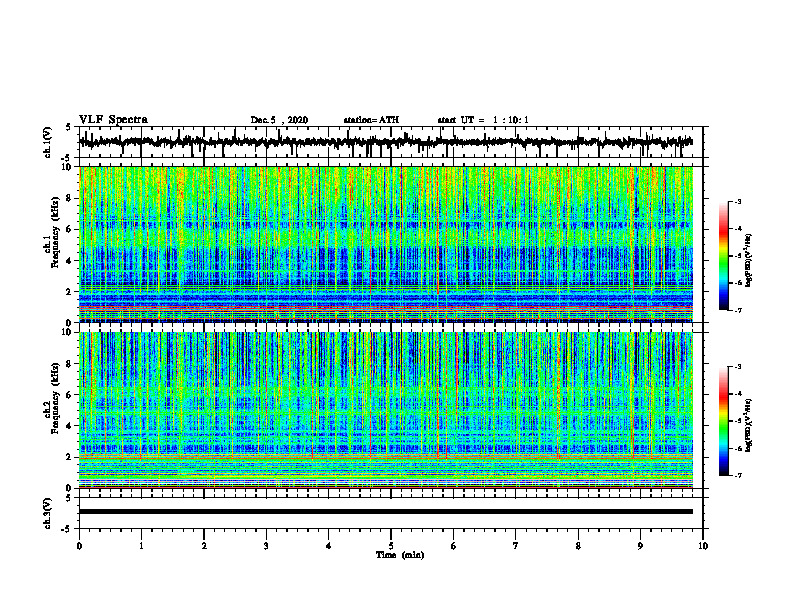Click the ch.1 'Frequency (kHz)' axis label
This screenshot has width=792, height=612.
coord(55,233)
